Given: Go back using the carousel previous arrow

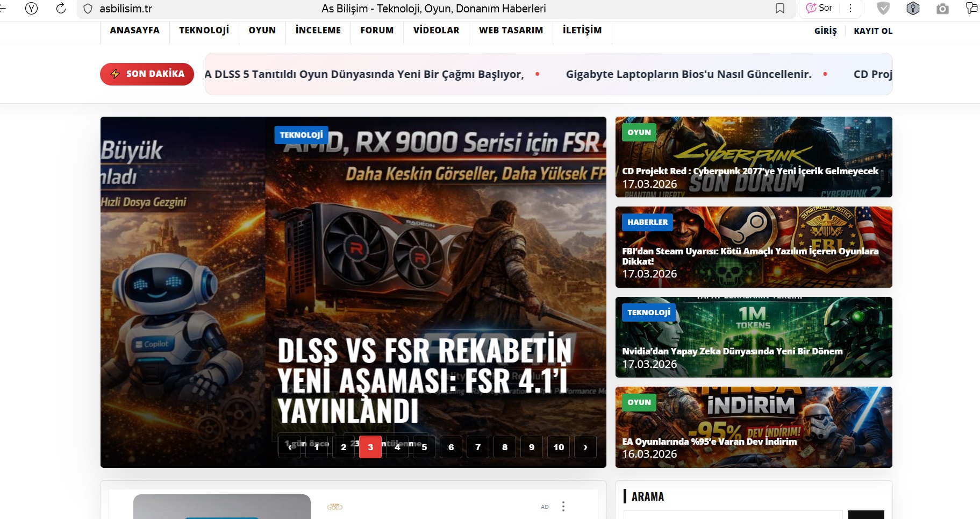Looking at the screenshot, I should [290, 447].
